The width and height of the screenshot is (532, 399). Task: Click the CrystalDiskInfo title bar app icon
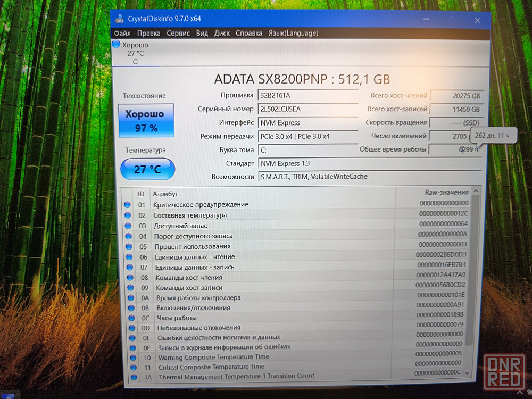pyautogui.click(x=120, y=19)
